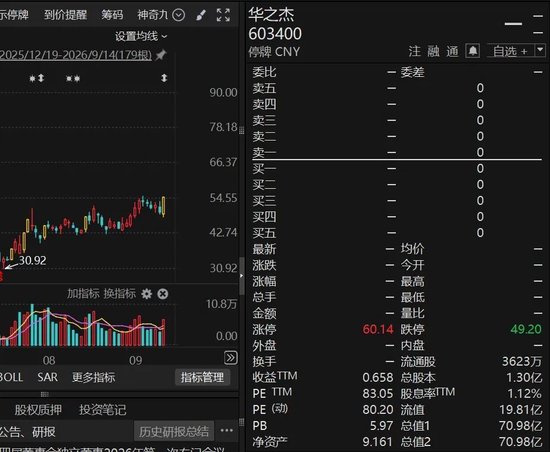Image resolution: width=550 pixels, height=452 pixels.
Task: Click the panel collapse arrow on divider
Action: click(x=241, y=276)
